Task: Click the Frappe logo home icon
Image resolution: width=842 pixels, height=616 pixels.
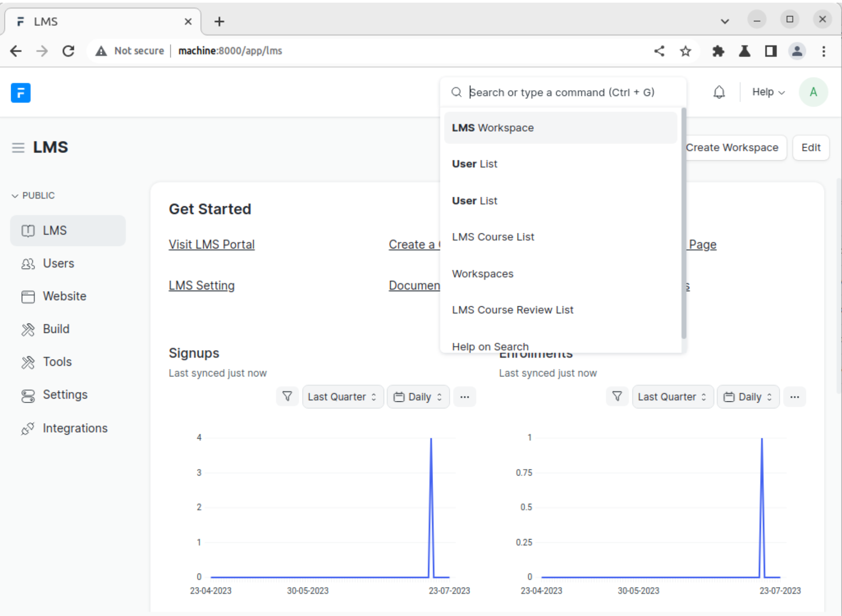Action: coord(20,93)
